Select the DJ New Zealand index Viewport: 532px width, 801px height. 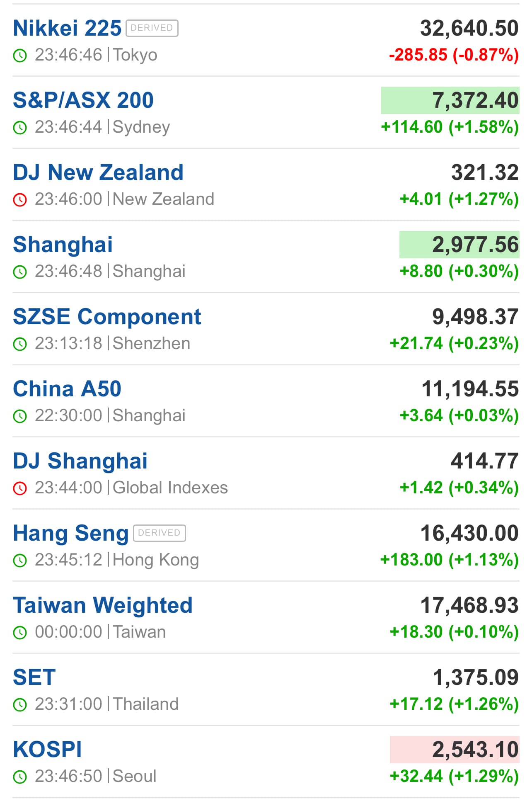98,172
